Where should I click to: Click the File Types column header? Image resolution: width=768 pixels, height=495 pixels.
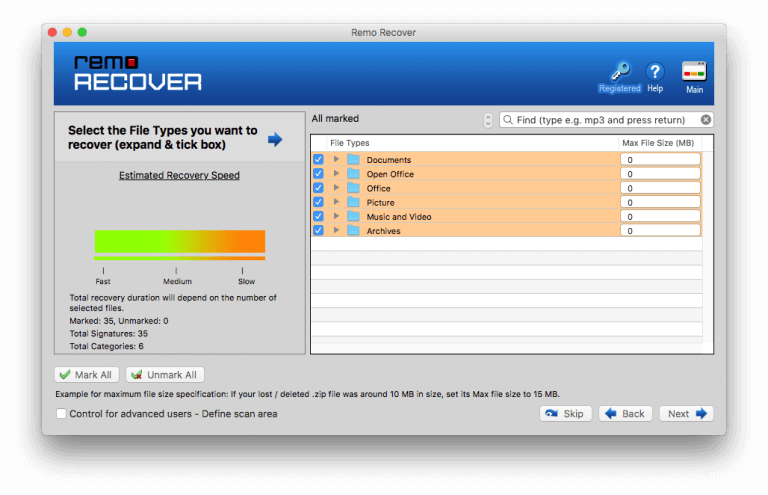click(350, 143)
